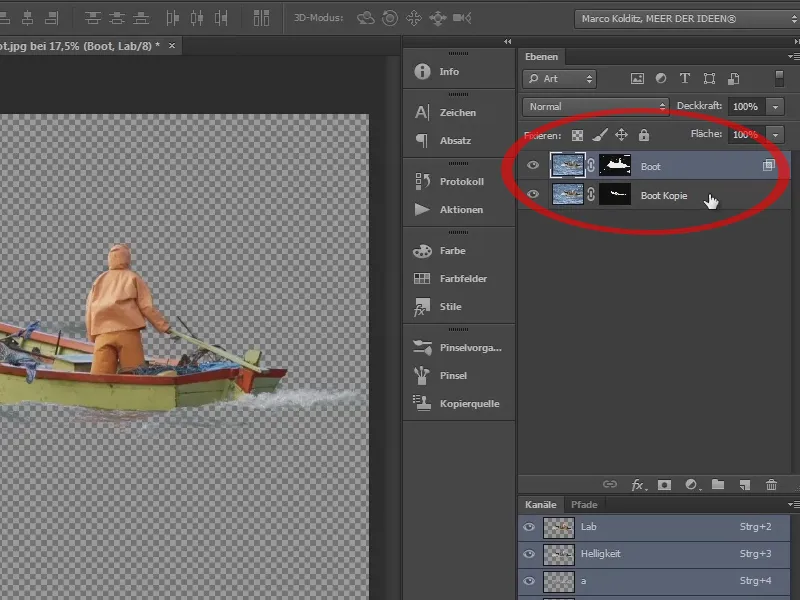Viewport: 800px width, 600px height.
Task: Create a new layer
Action: (745, 485)
